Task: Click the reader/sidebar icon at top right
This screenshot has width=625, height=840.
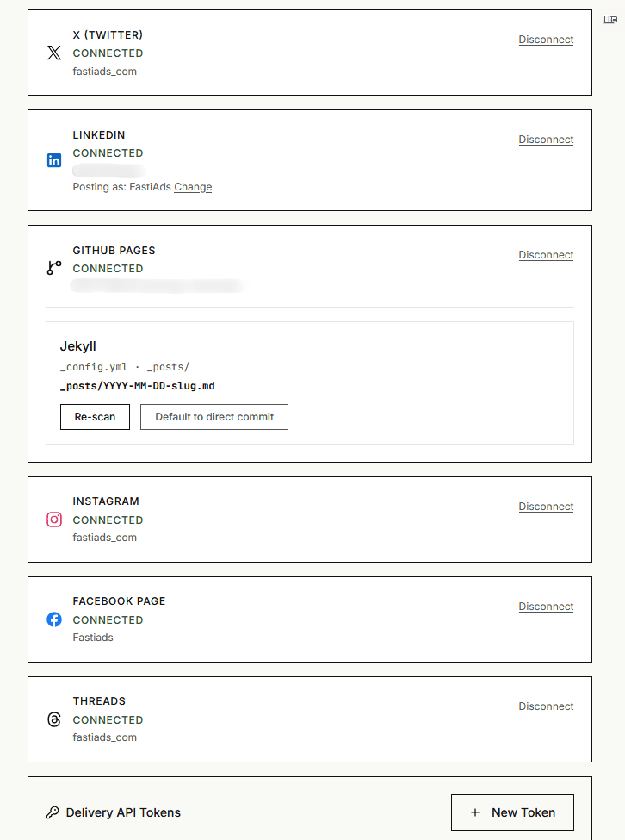Action: 610,19
